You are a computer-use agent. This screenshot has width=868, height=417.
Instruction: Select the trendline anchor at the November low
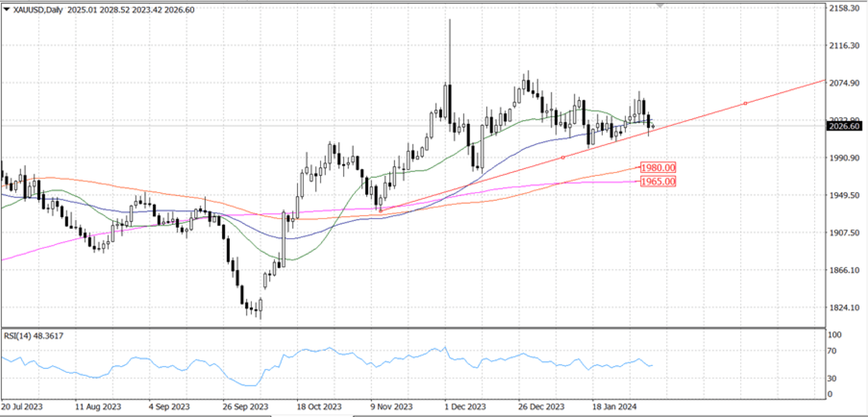(381, 211)
